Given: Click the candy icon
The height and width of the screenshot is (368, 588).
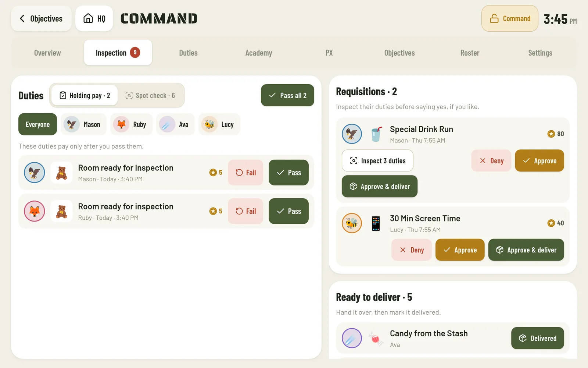Looking at the screenshot, I should 376,339.
